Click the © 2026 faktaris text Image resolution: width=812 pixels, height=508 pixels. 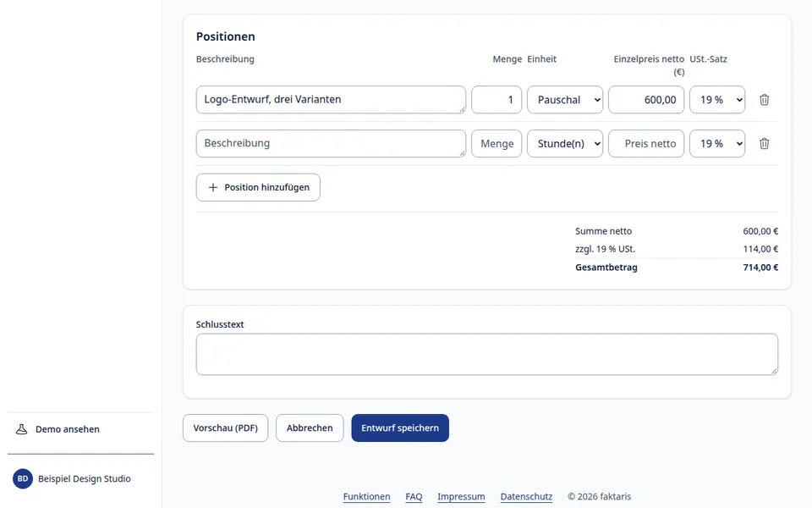(x=599, y=497)
